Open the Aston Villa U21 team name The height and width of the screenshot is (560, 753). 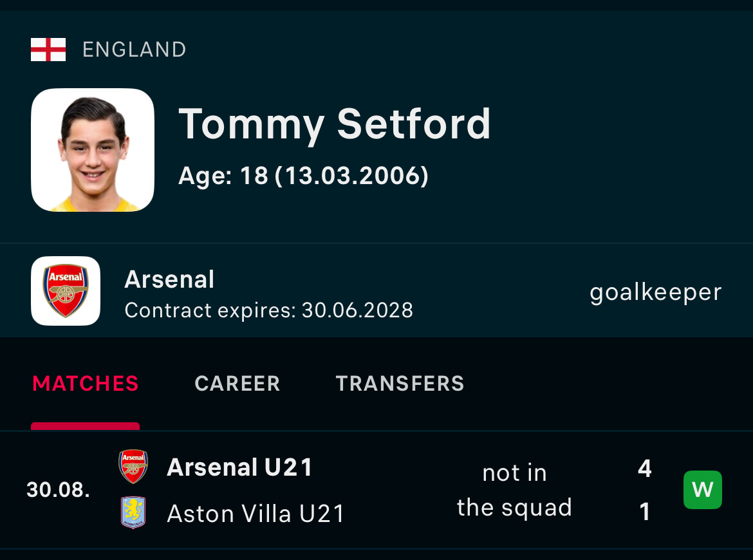[256, 514]
